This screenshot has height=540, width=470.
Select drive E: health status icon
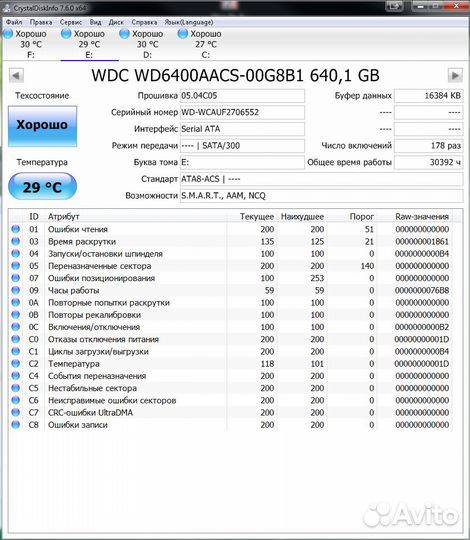(x=66, y=34)
